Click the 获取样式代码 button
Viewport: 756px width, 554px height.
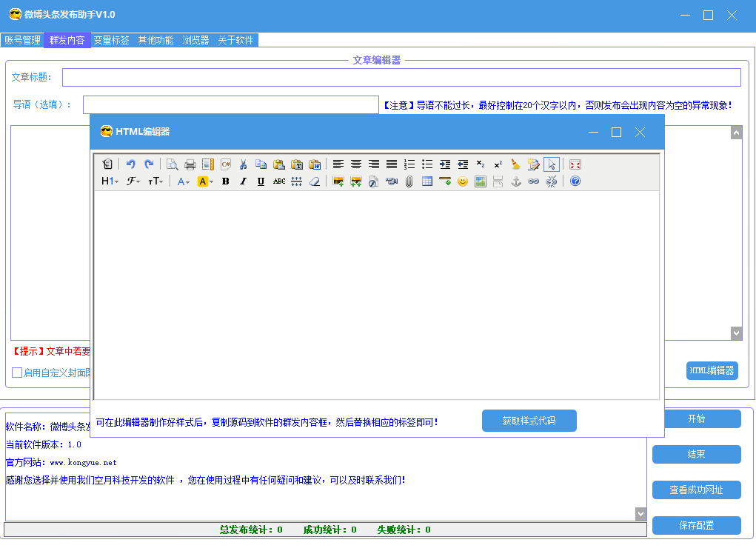click(529, 421)
